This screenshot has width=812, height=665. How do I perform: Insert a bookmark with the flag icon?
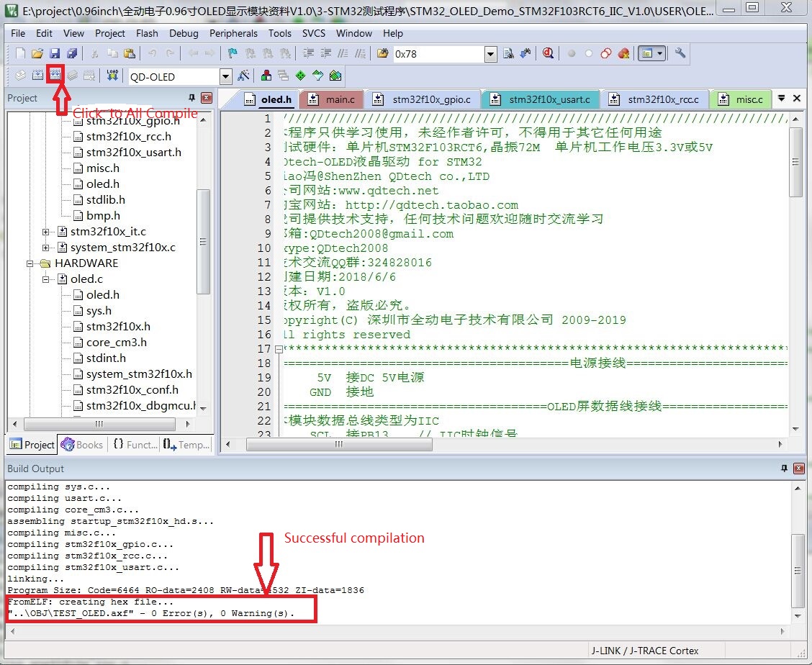tap(232, 53)
